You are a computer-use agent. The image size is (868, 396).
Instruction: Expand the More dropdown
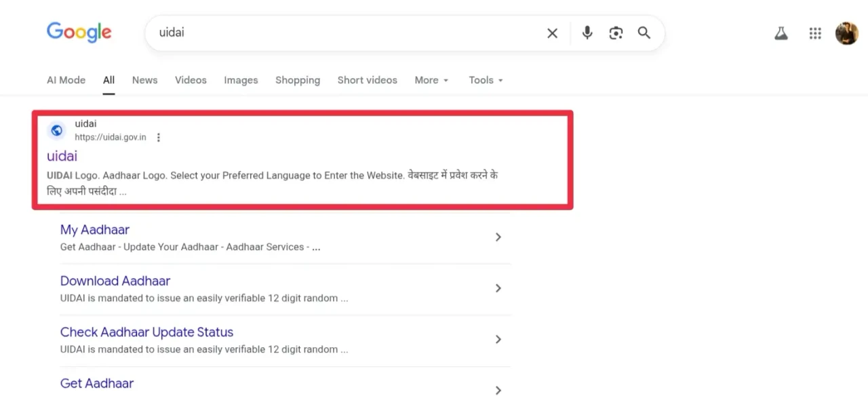(x=432, y=80)
